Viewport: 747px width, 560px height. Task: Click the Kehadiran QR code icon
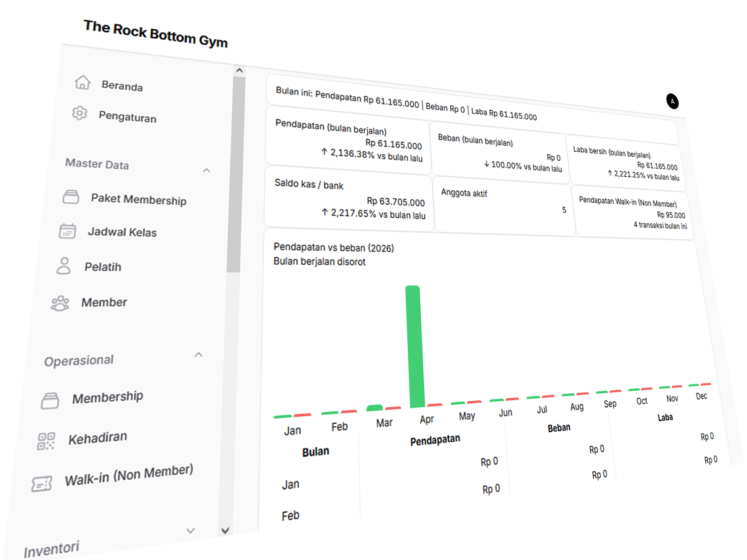tap(47, 441)
